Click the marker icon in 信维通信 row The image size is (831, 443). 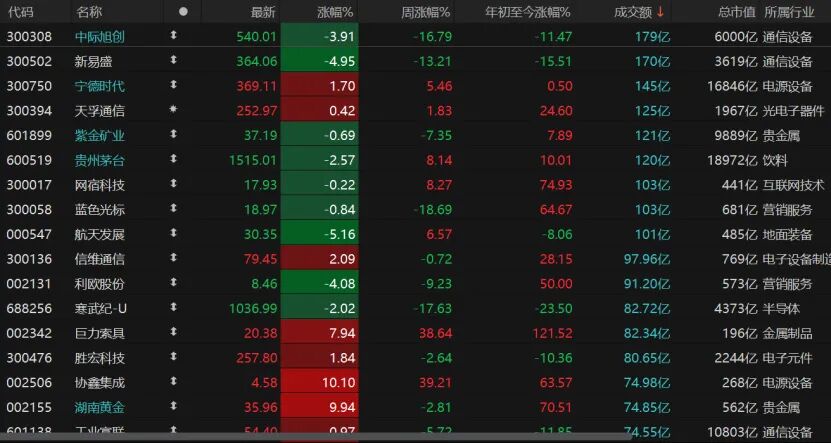(x=173, y=258)
